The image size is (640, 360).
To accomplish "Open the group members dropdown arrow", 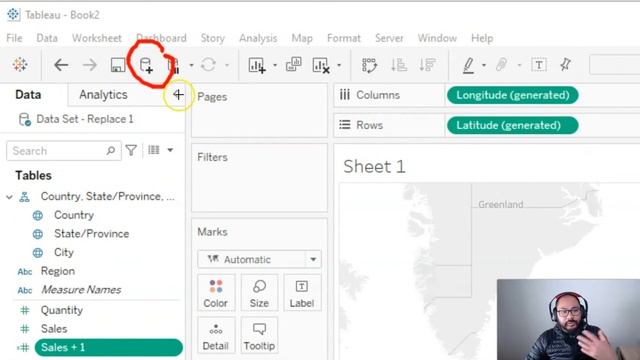I will (519, 65).
